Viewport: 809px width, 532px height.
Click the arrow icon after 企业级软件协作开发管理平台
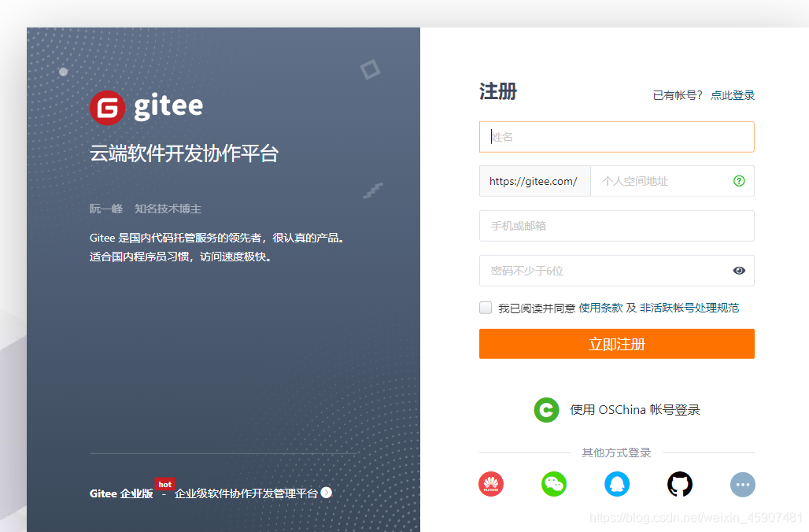(x=328, y=493)
